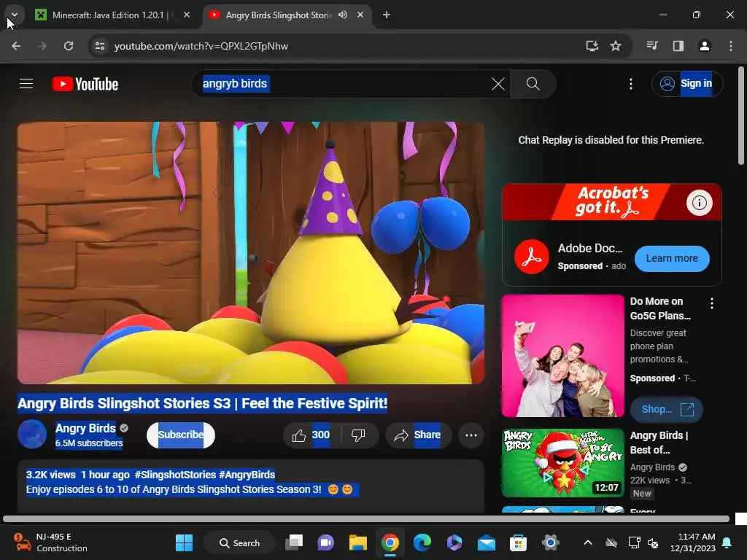This screenshot has height=560, width=747.
Task: Click the video player showing the party hat
Action: [x=251, y=253]
